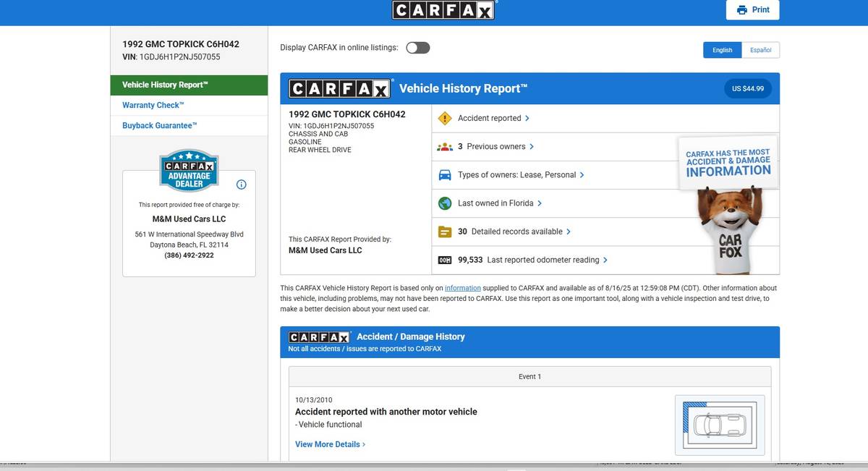Click dealer phone number (386) 492-2922

(x=189, y=255)
